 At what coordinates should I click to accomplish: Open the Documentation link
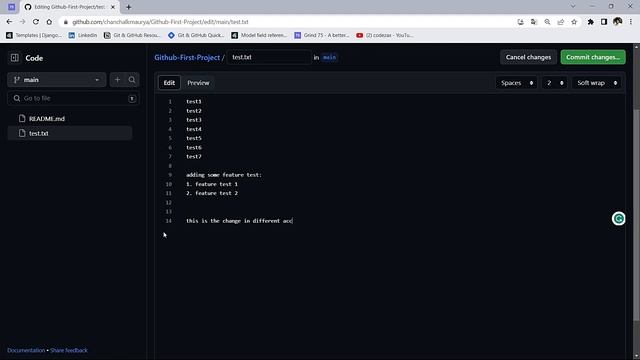pos(26,350)
